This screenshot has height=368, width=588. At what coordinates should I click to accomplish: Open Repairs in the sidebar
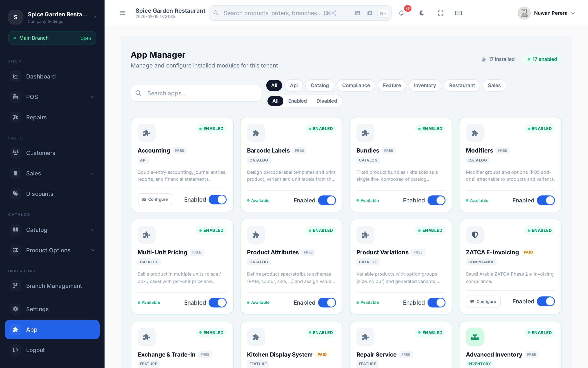click(x=52, y=117)
